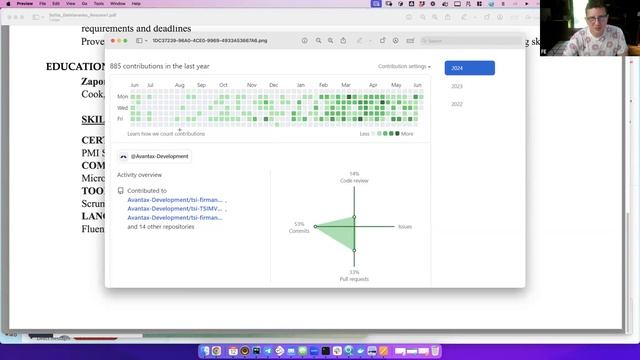This screenshot has height=360, width=640.
Task: Open Contribution settings dropdown
Action: (x=404, y=66)
